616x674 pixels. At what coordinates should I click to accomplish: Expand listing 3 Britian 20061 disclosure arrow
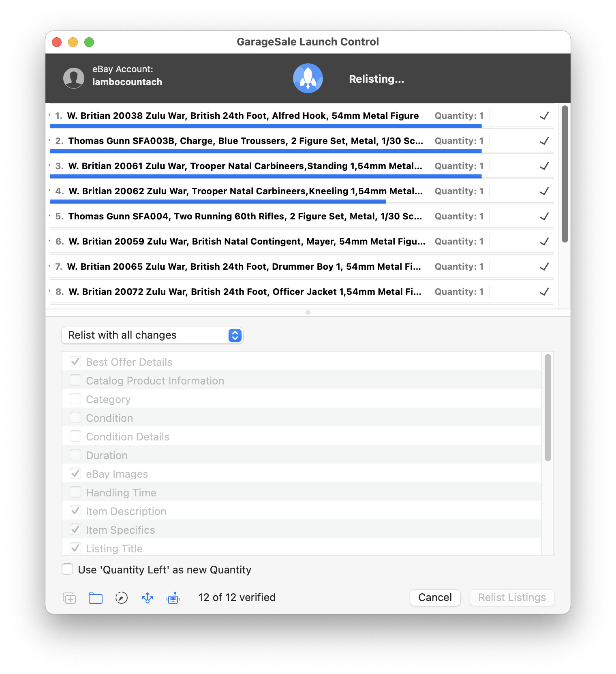(x=50, y=166)
